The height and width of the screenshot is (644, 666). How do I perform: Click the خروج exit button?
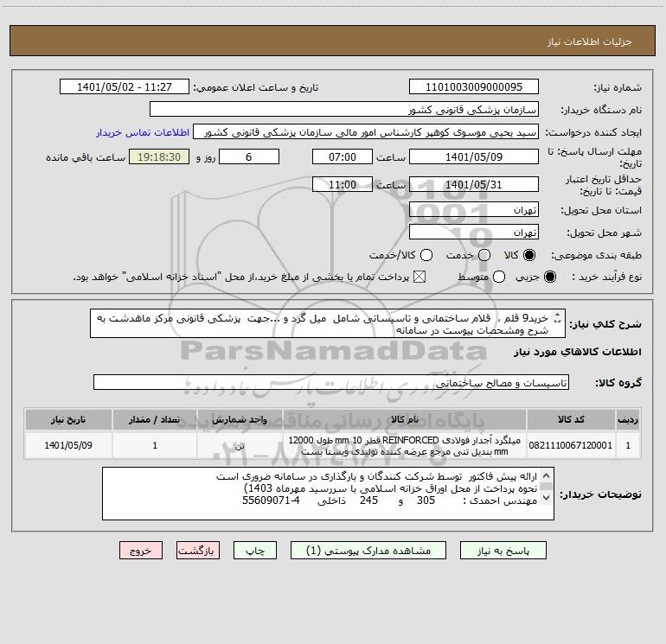point(141,551)
